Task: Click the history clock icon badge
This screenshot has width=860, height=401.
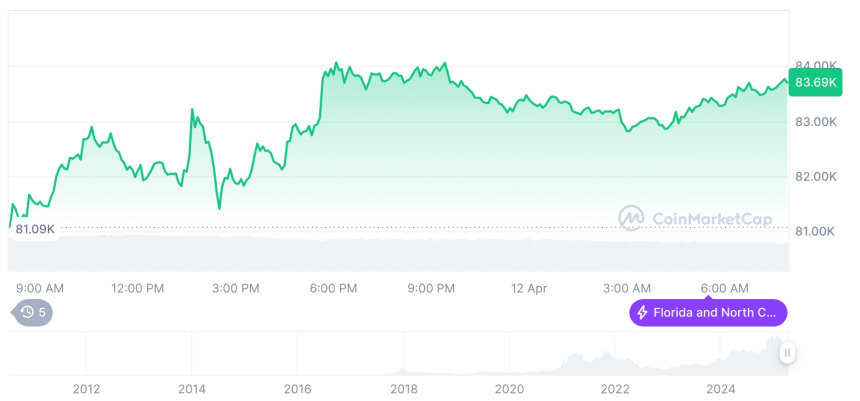Action: (27, 312)
